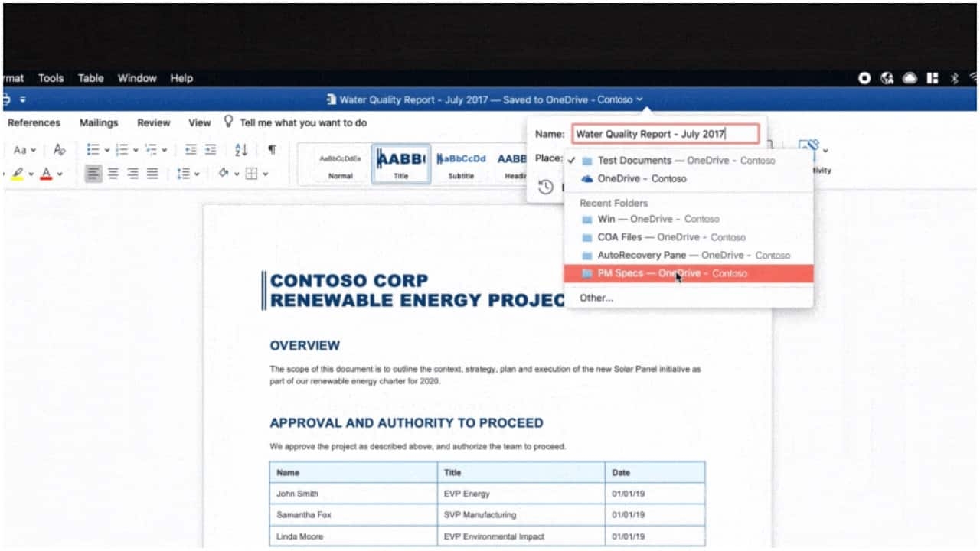Click the yellow text highlight color
Viewport: 980px width, 551px height.
point(18,174)
